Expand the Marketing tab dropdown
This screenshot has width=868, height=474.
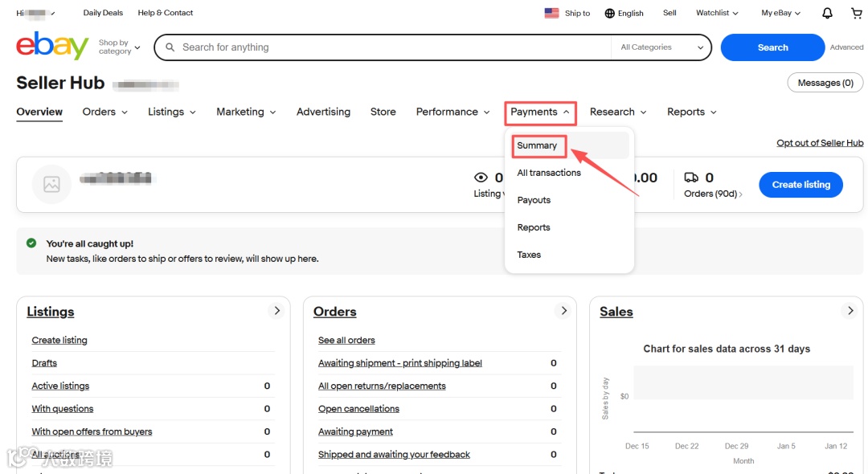click(246, 112)
